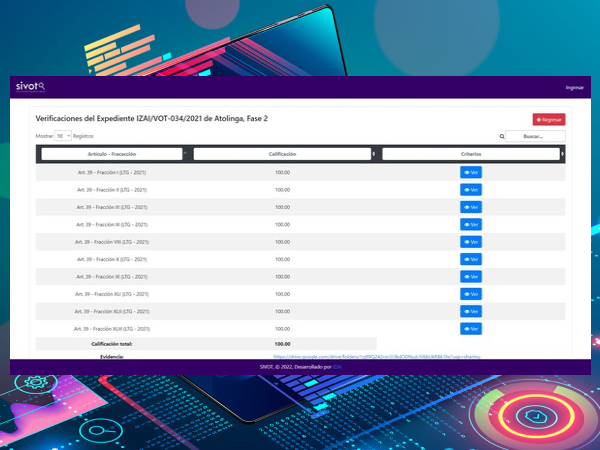Click the sivot logo in header
This screenshot has height=450, width=600.
click(x=30, y=87)
